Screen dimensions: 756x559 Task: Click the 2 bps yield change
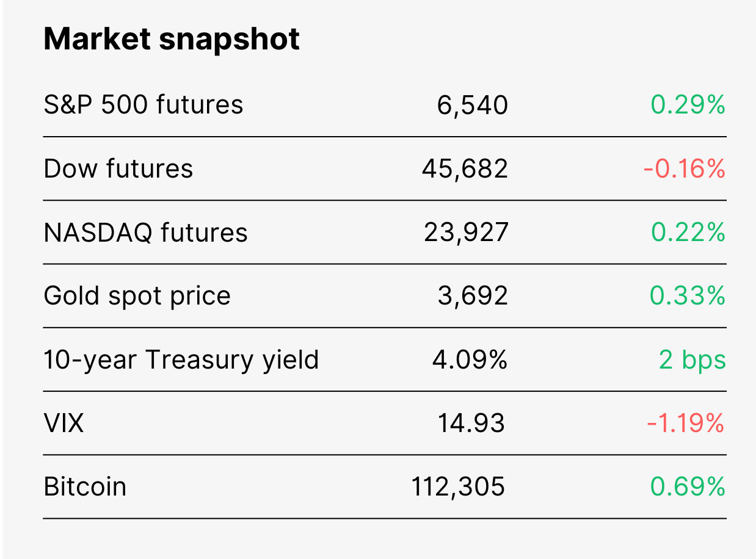click(x=692, y=360)
